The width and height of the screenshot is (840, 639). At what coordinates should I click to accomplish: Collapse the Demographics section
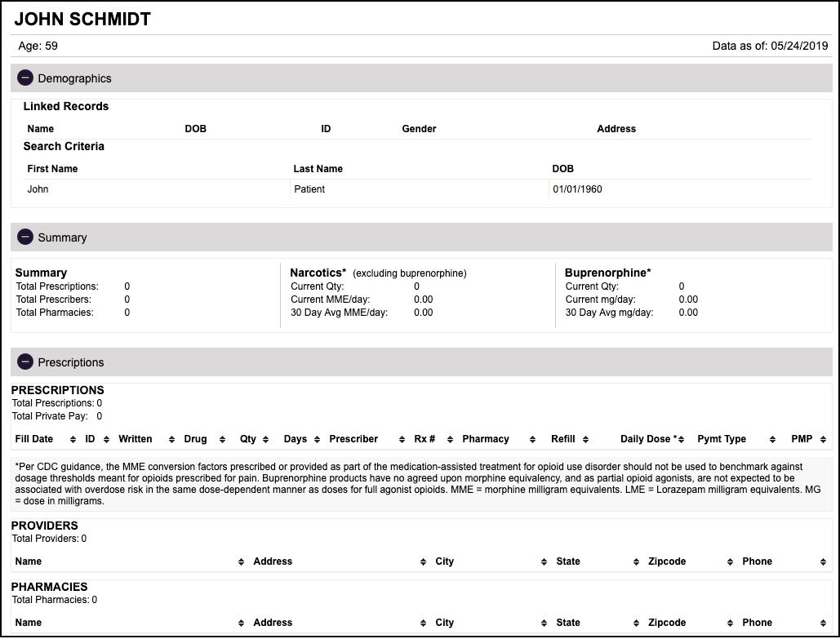[x=25, y=78]
